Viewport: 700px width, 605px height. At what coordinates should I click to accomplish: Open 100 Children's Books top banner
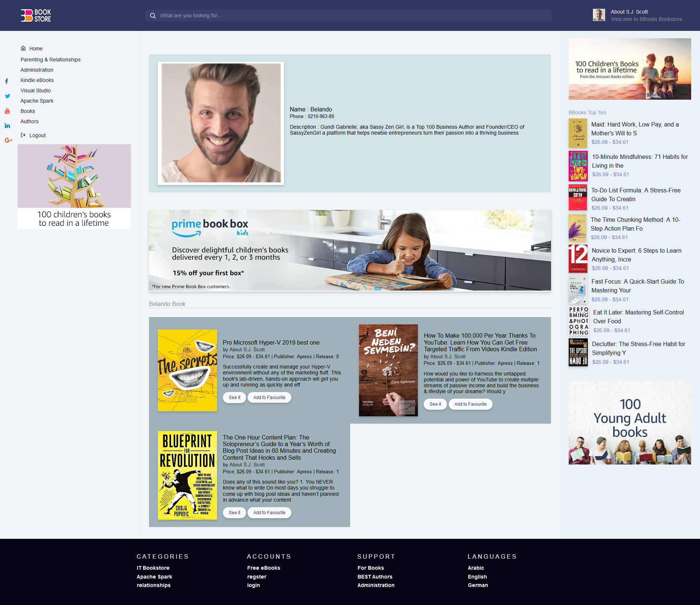click(x=630, y=69)
